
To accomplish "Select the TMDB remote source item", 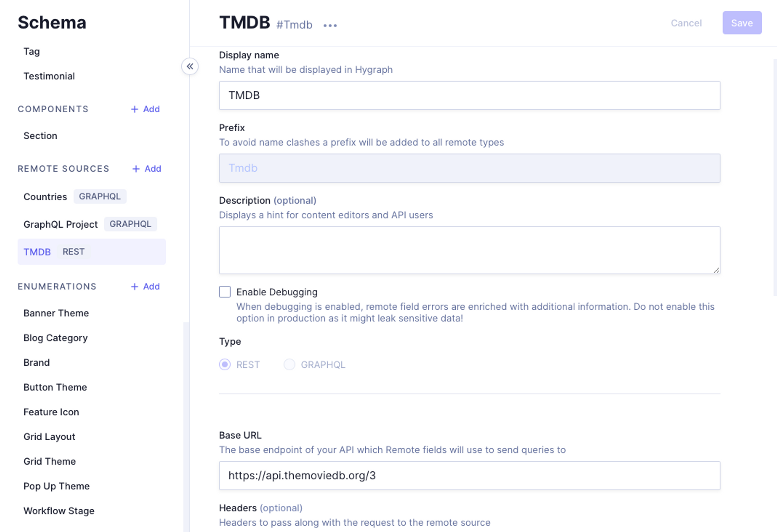I will click(91, 252).
